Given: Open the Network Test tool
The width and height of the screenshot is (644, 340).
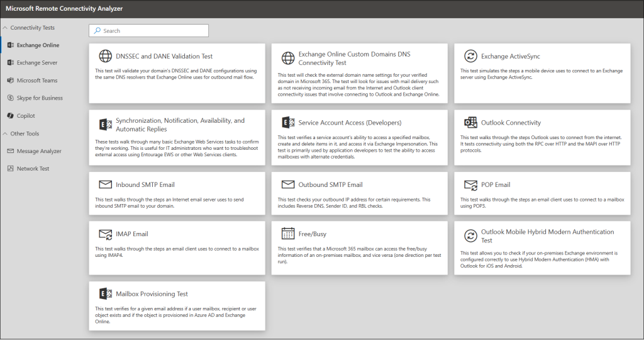Looking at the screenshot, I should 33,169.
